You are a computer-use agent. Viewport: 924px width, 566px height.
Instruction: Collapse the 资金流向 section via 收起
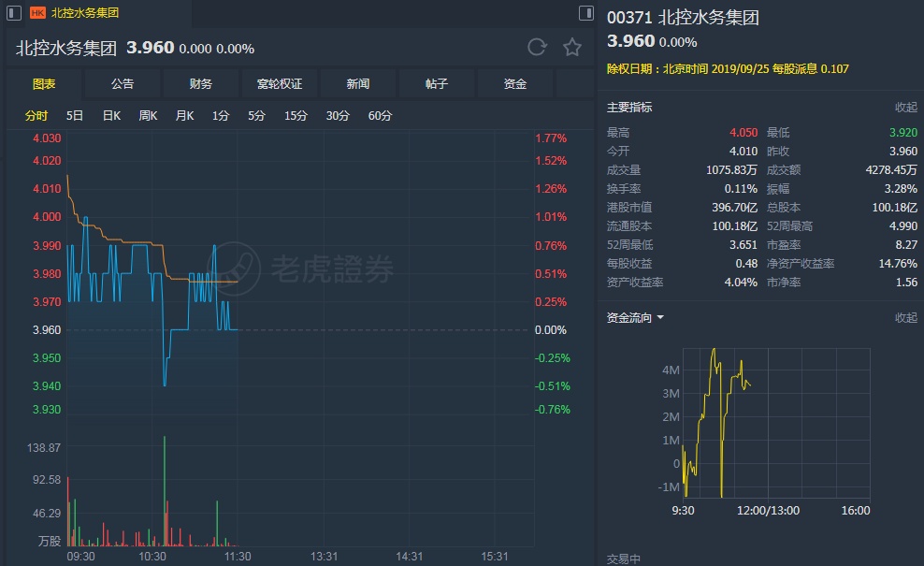905,318
